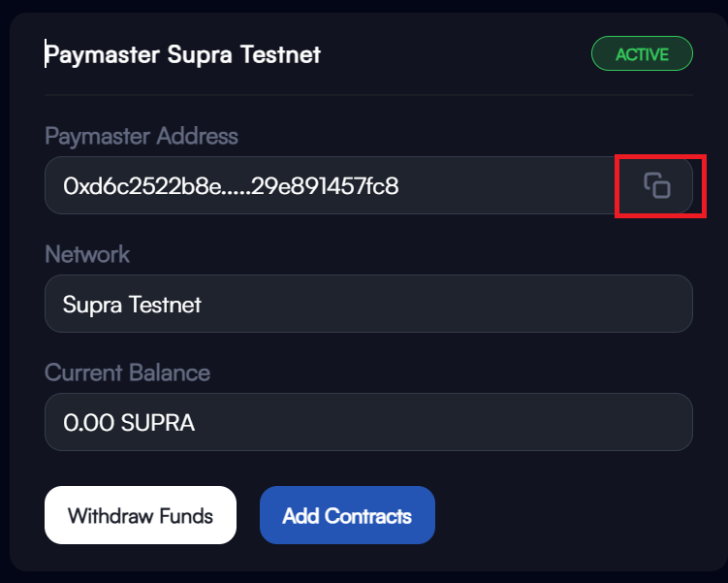Click the green ACTIVE status badge
The width and height of the screenshot is (728, 583).
pos(642,54)
